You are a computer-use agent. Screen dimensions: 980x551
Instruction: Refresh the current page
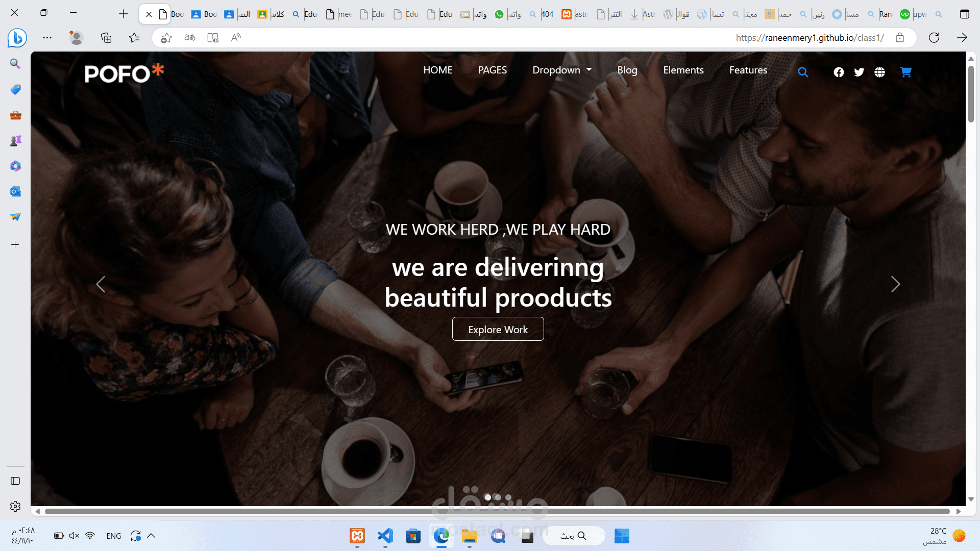click(x=934, y=38)
